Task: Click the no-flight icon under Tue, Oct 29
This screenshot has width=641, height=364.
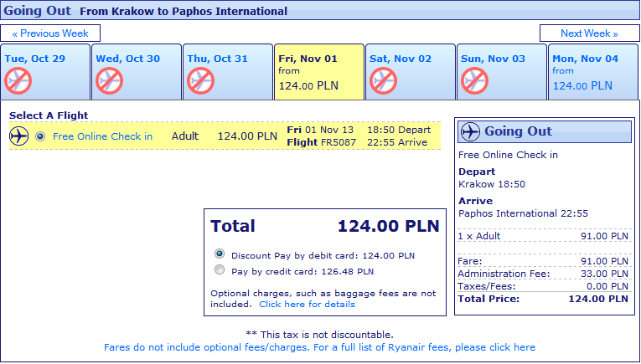Action: [18, 81]
